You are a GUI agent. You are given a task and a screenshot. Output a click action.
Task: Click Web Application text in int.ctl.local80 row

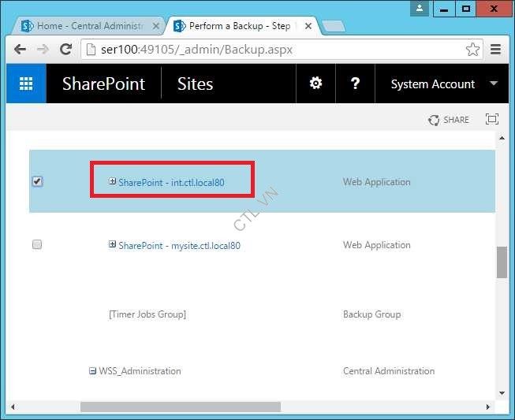tap(377, 182)
